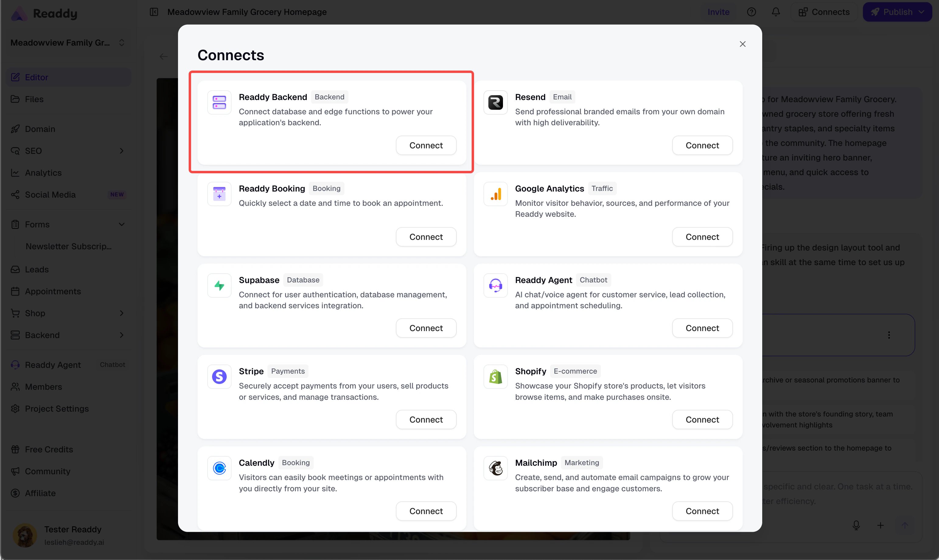939x560 pixels.
Task: Click the Readdy logo in the sidebar
Action: click(44, 14)
